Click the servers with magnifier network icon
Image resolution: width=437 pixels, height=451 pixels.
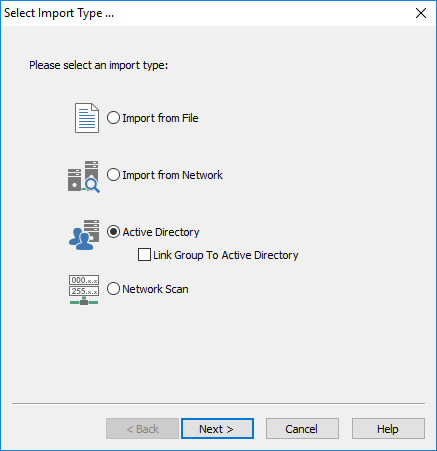pyautogui.click(x=84, y=176)
